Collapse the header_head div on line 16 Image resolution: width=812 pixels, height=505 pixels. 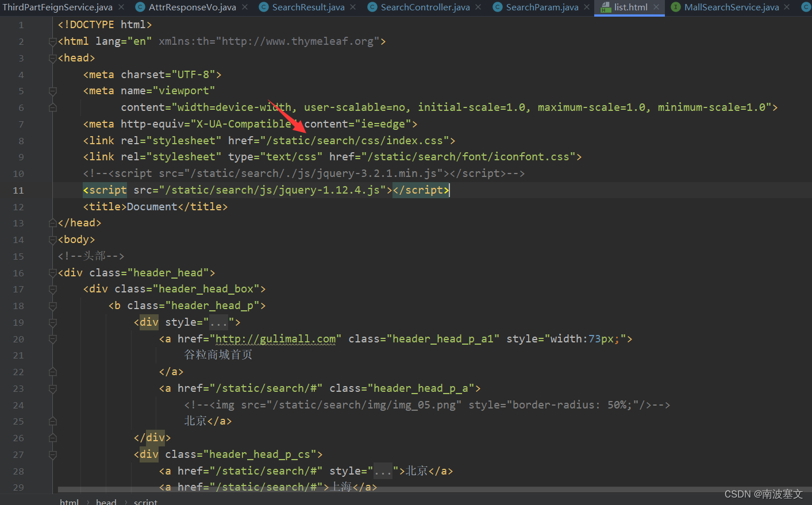tap(53, 273)
